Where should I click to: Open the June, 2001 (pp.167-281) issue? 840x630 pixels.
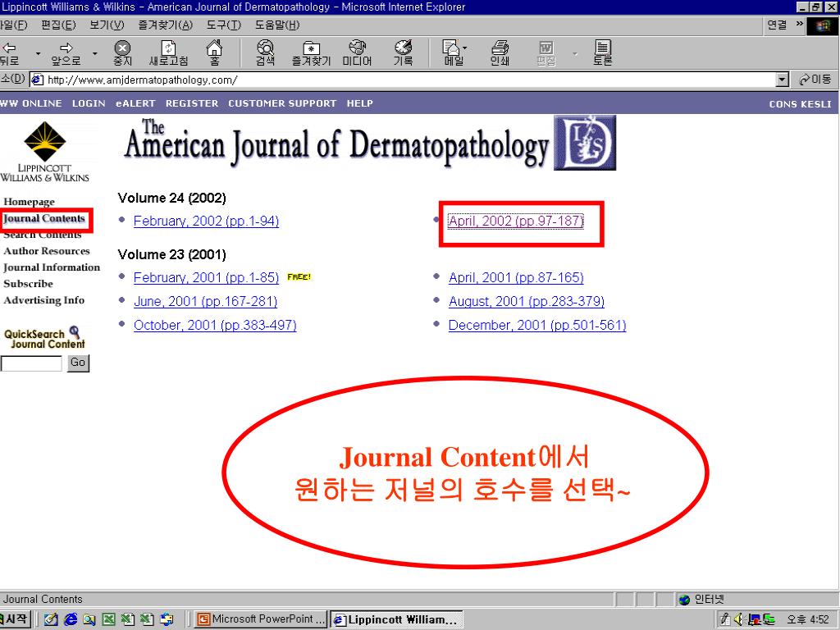point(206,302)
